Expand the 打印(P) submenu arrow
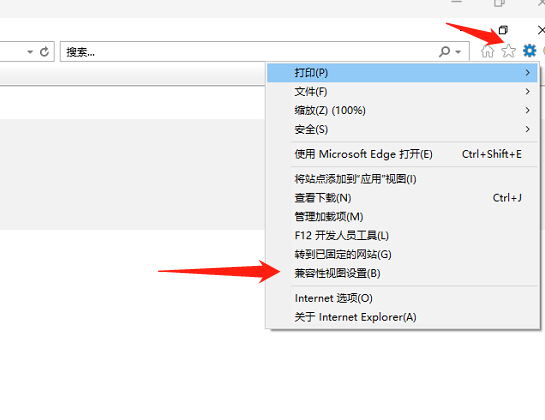Screen dimensions: 545x420 [x=528, y=72]
